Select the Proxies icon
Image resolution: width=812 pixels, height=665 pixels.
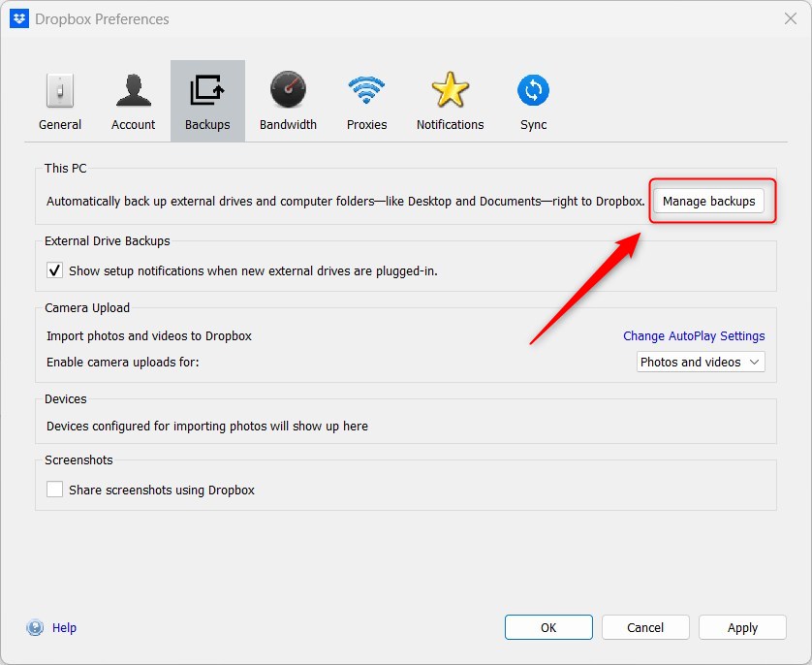(366, 97)
